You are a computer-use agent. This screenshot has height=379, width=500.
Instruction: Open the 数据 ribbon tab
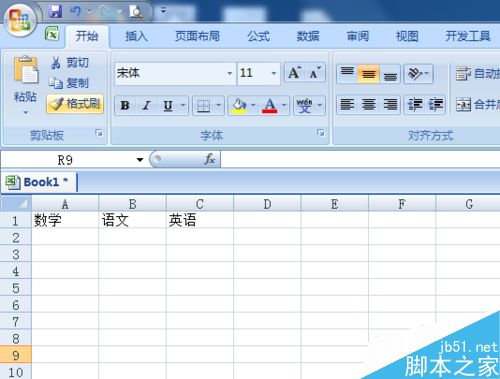(x=308, y=36)
